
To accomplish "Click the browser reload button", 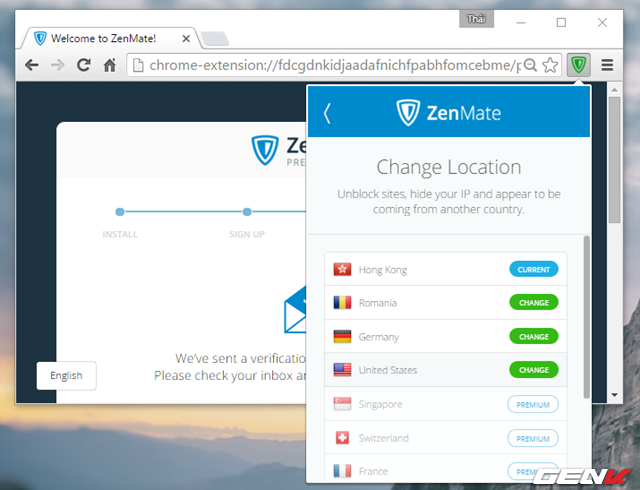I will [84, 65].
